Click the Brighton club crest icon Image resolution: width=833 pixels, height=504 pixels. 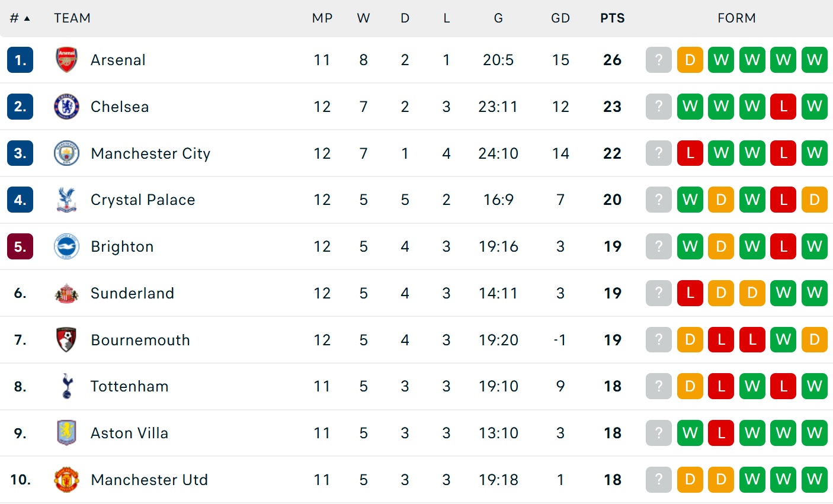tap(66, 246)
